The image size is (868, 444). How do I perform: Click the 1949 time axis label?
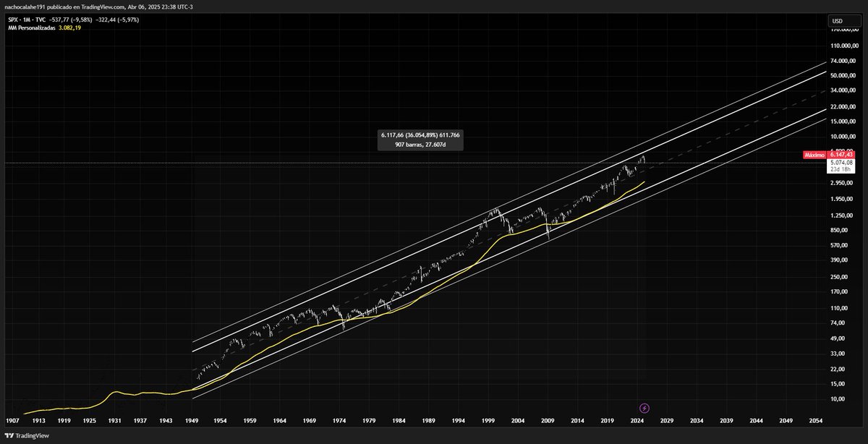pos(191,420)
